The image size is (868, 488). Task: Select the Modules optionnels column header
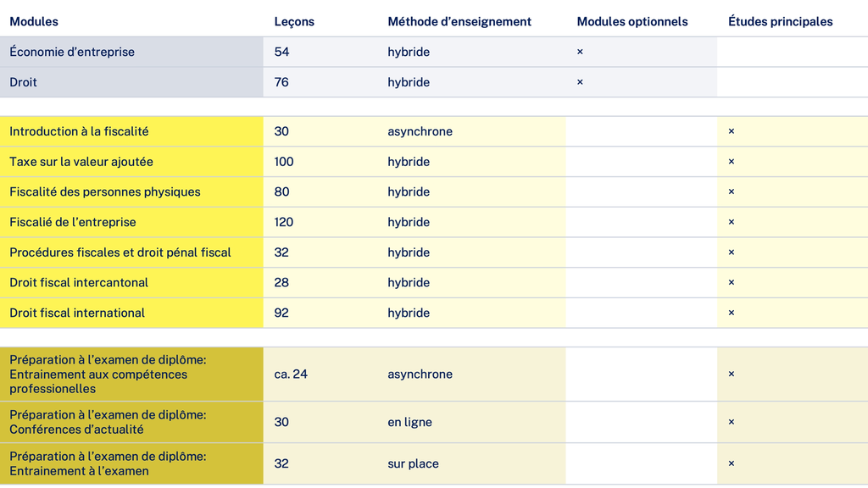632,22
